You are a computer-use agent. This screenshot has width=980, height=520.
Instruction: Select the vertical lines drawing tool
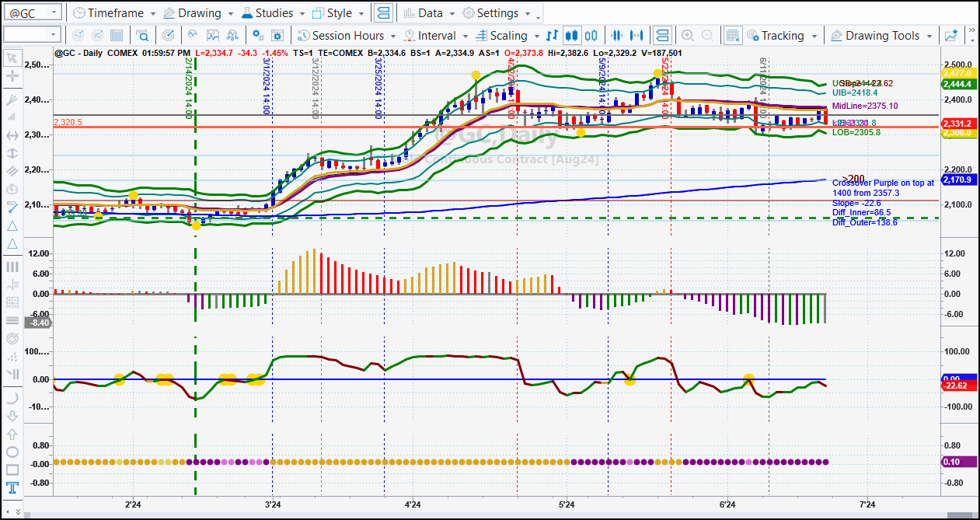pyautogui.click(x=12, y=267)
